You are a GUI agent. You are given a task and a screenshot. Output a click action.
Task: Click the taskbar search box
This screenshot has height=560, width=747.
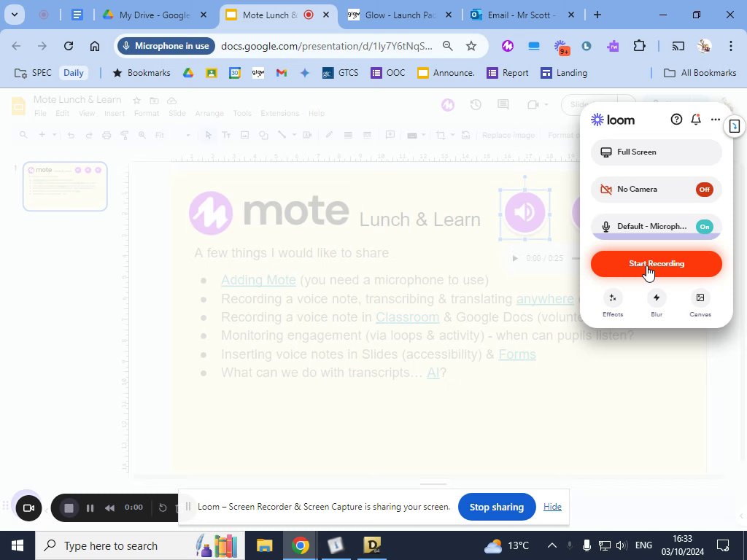[140, 545]
